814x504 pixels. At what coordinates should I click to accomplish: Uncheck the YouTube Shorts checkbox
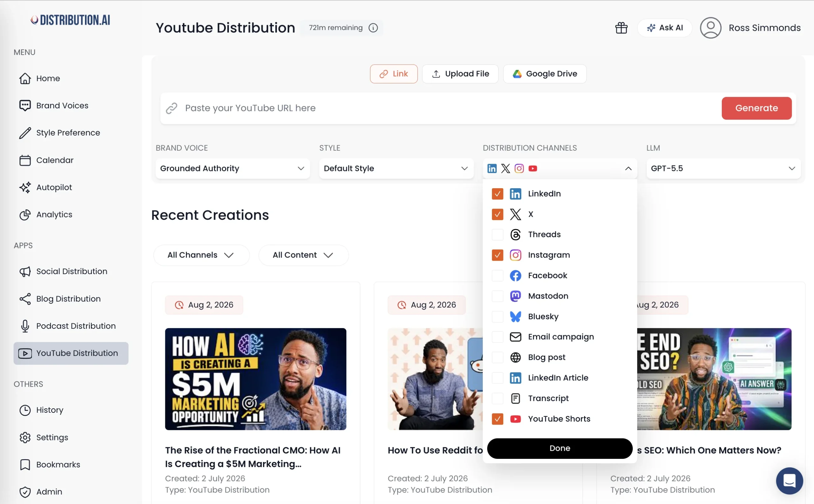click(x=497, y=419)
